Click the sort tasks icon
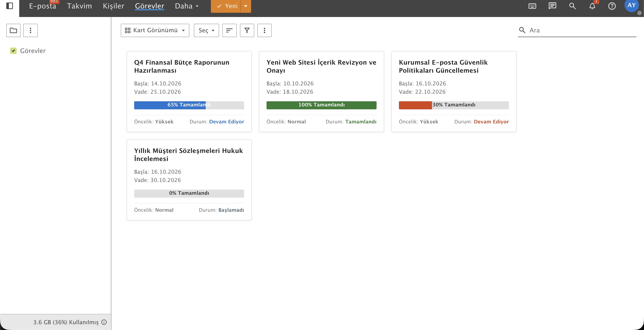The width and height of the screenshot is (644, 330). point(229,30)
